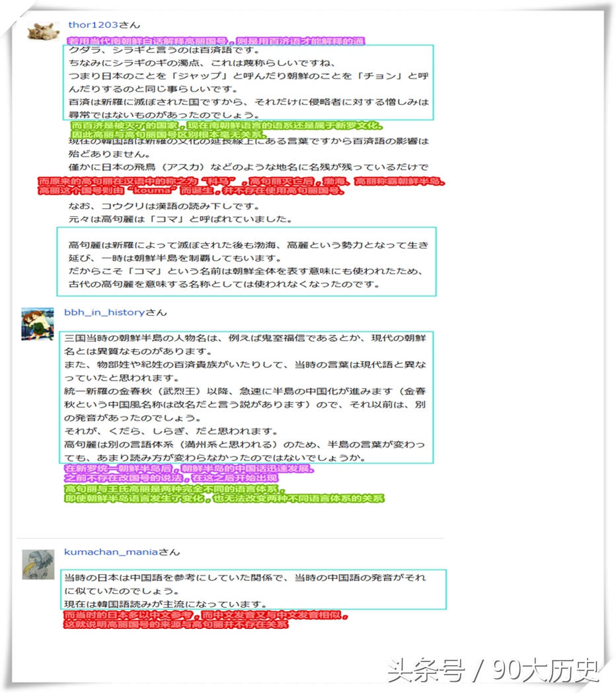Open the kumachan_maniaさん profile link

[x=102, y=552]
